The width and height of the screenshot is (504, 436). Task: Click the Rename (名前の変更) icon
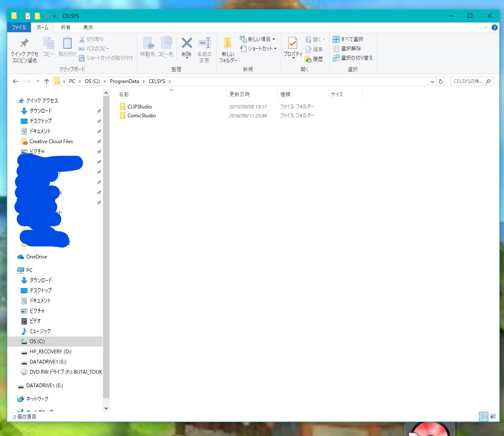pos(204,43)
